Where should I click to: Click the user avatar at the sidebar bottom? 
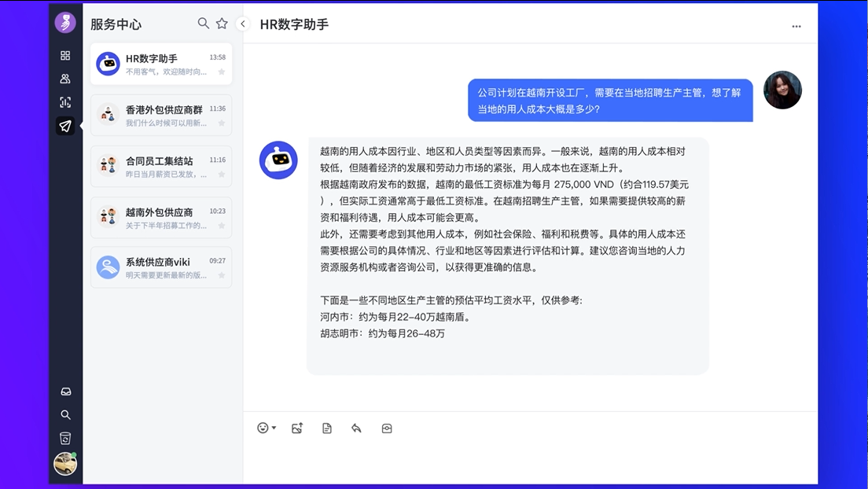(66, 465)
